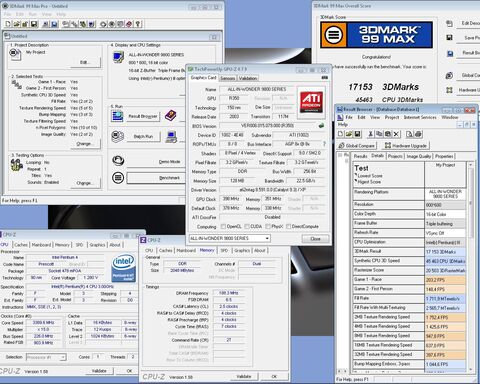The image size is (480, 384).
Task: Click Save disk icon in 3DMark 99 toolbar
Action: (x=34, y=24)
